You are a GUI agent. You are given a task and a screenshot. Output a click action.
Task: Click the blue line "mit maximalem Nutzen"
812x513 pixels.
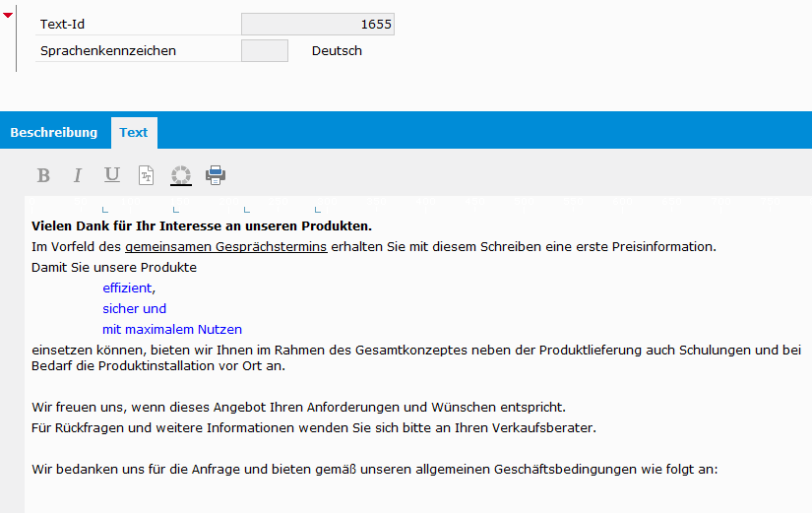pyautogui.click(x=171, y=329)
